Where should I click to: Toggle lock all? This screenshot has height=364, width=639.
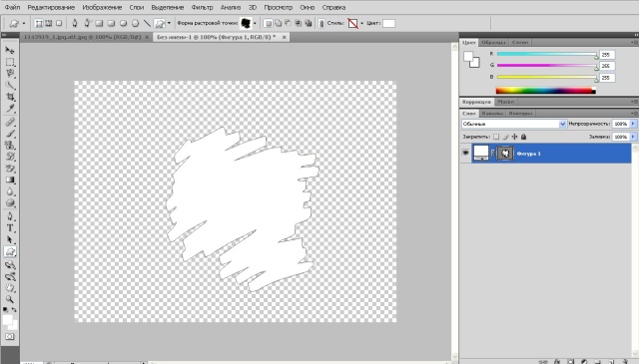tap(523, 137)
